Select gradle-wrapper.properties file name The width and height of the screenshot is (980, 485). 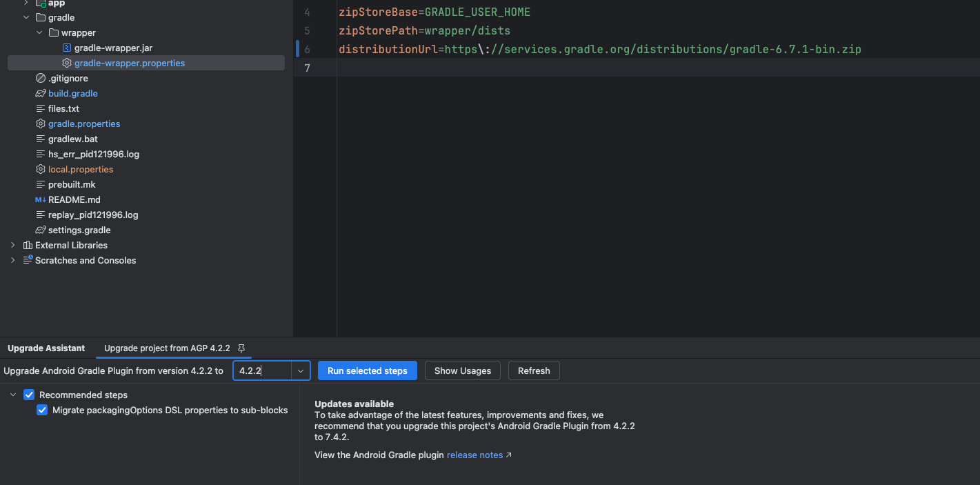click(x=130, y=63)
